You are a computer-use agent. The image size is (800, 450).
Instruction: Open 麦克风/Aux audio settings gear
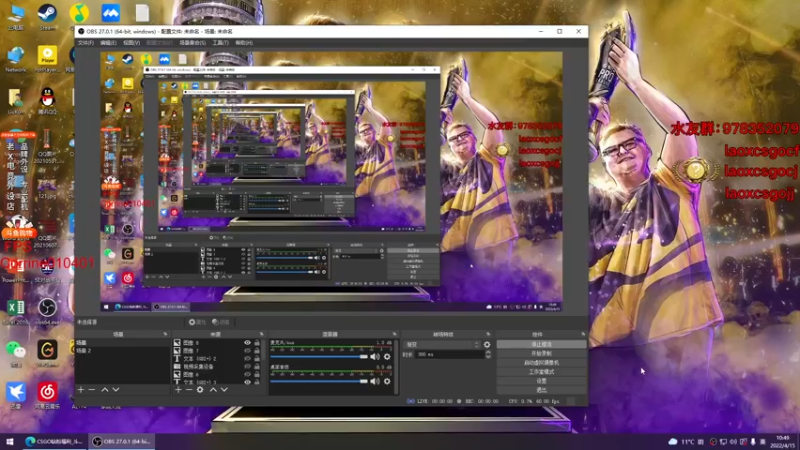tap(387, 357)
